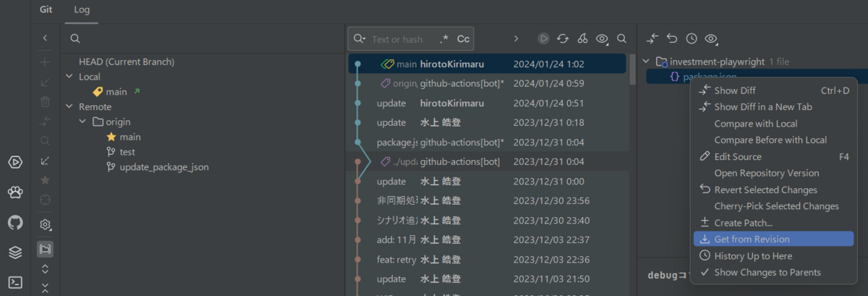Collapse the investment-playwright folder node
Viewport: 868px width, 296px height.
click(646, 62)
